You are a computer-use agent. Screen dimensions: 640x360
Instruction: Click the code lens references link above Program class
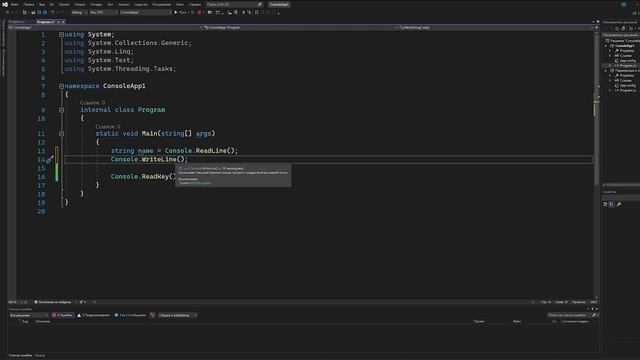92,102
